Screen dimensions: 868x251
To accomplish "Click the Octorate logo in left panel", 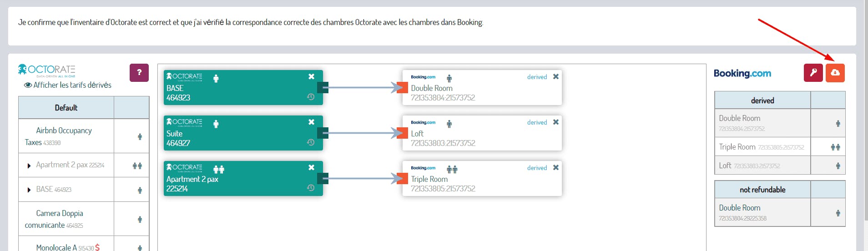I will coord(46,70).
